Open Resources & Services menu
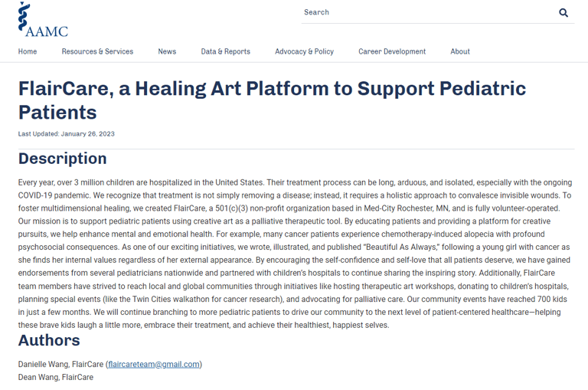Image resolution: width=588 pixels, height=390 pixels. point(97,51)
